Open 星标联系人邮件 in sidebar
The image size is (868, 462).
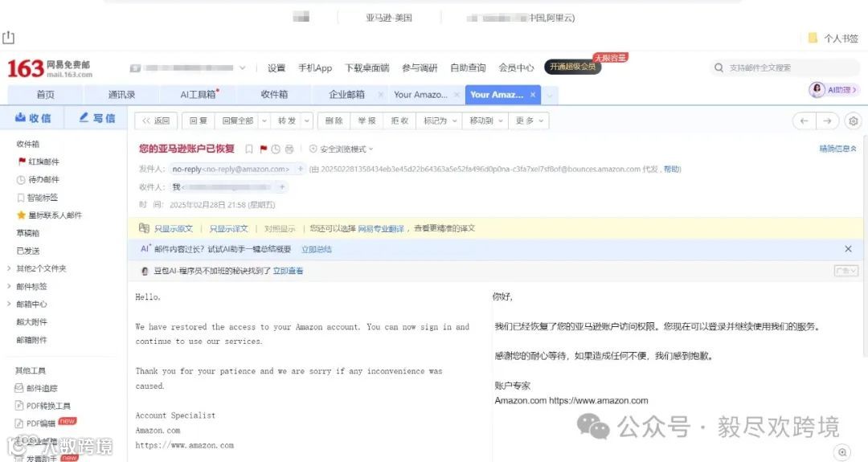pos(49,215)
